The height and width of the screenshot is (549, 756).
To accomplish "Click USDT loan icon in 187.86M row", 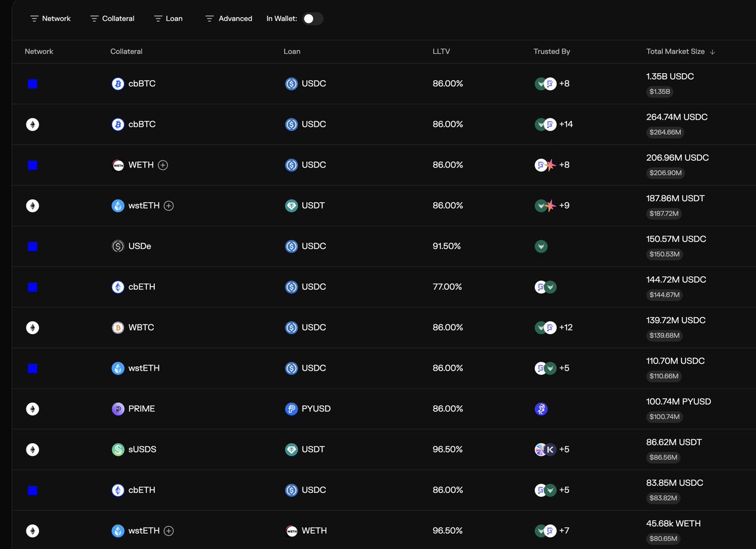I will 291,205.
